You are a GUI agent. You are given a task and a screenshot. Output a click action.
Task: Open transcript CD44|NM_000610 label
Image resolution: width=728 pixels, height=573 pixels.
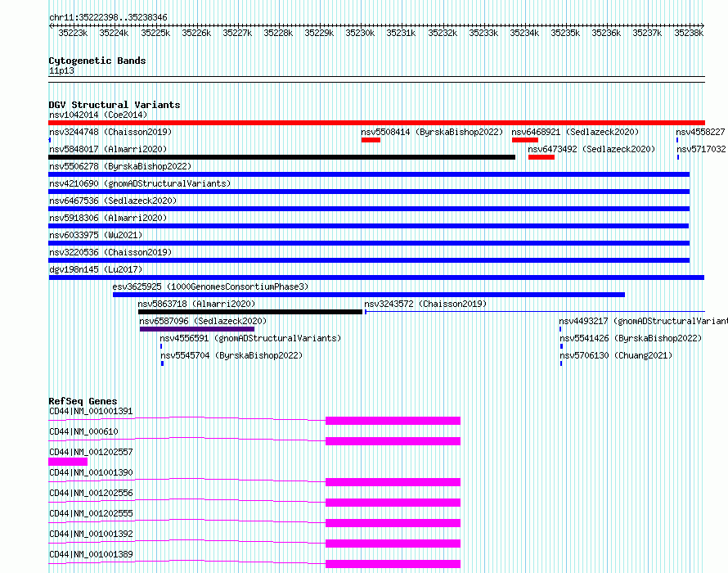[83, 431]
